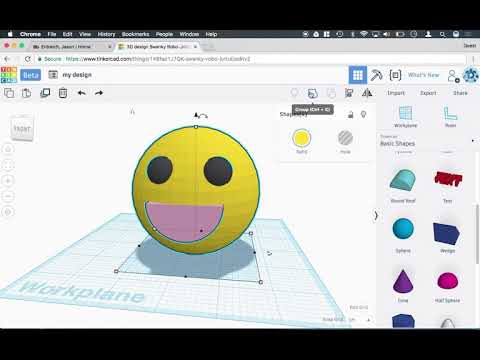480x360 pixels.
Task: Select the Workplane tool
Action: pyautogui.click(x=406, y=117)
